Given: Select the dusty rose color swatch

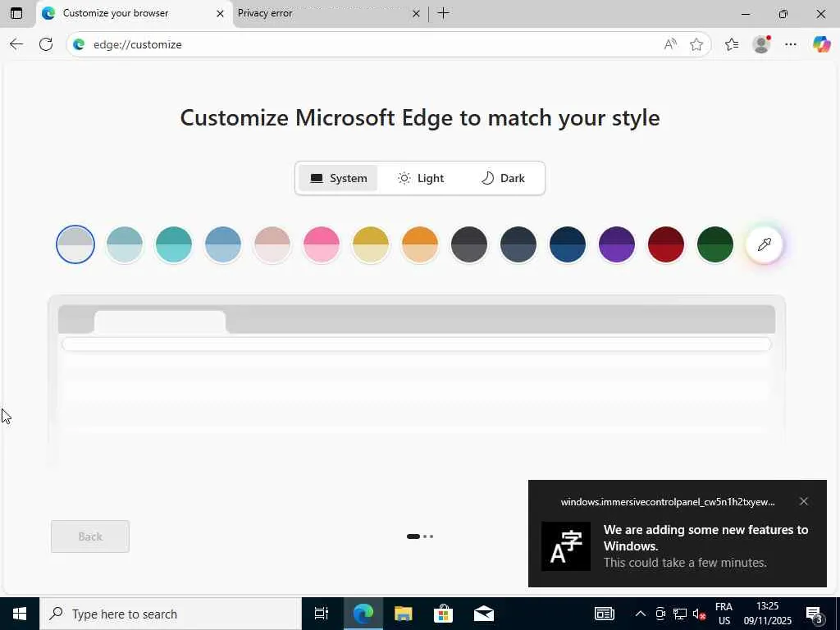Looking at the screenshot, I should (x=272, y=244).
